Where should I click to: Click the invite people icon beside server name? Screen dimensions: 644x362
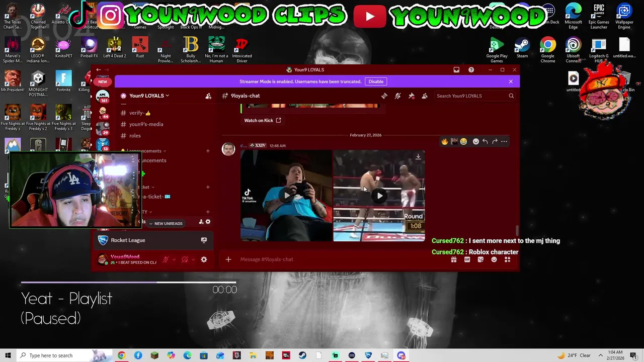tap(208, 96)
